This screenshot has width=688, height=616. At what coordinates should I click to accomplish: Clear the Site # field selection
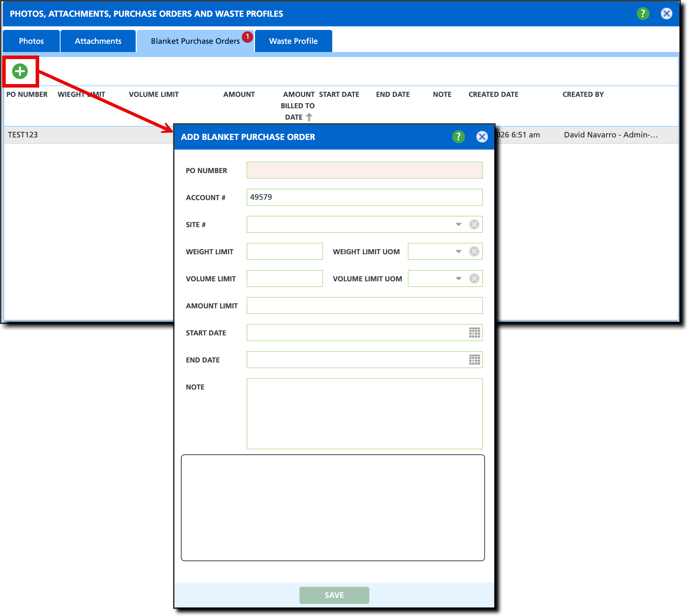pos(474,224)
